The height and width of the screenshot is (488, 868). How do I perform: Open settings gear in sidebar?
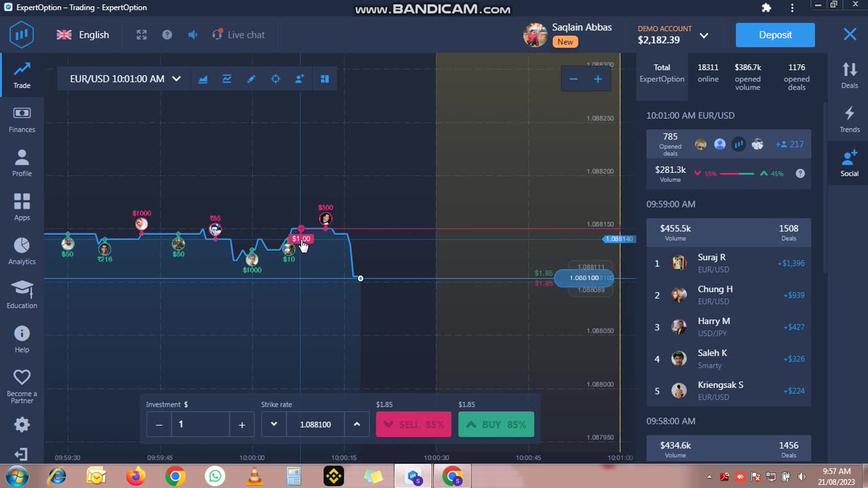[x=22, y=425]
